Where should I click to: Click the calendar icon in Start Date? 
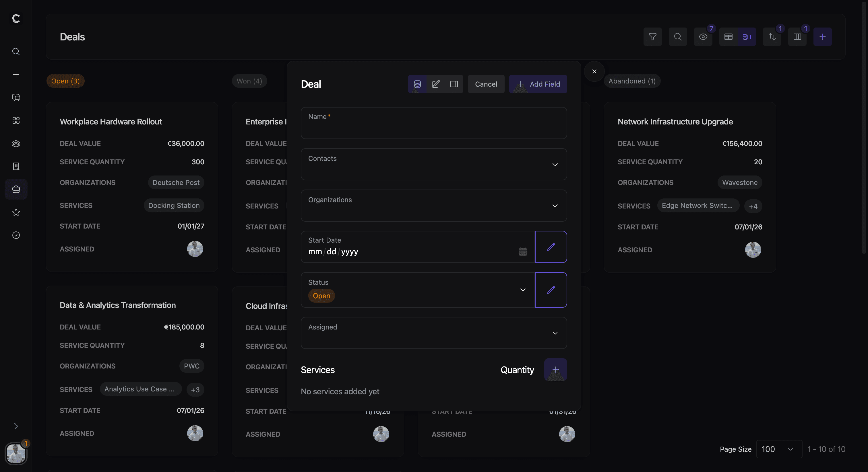[x=523, y=251]
